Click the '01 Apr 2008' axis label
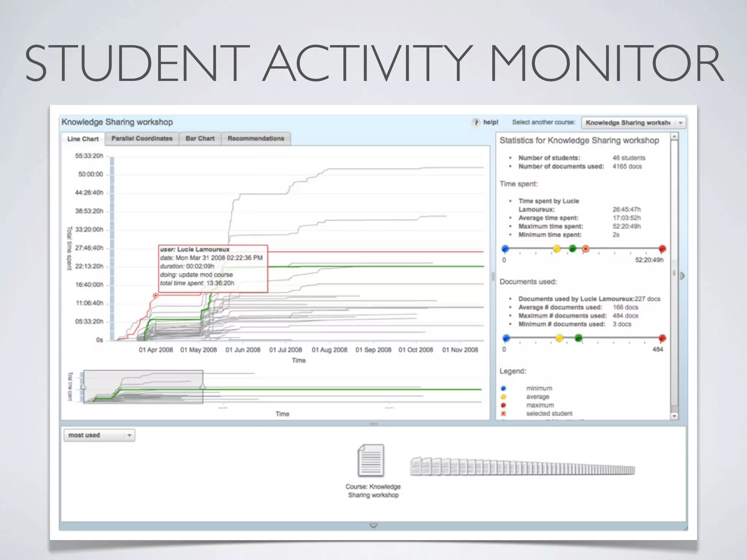 [x=156, y=350]
